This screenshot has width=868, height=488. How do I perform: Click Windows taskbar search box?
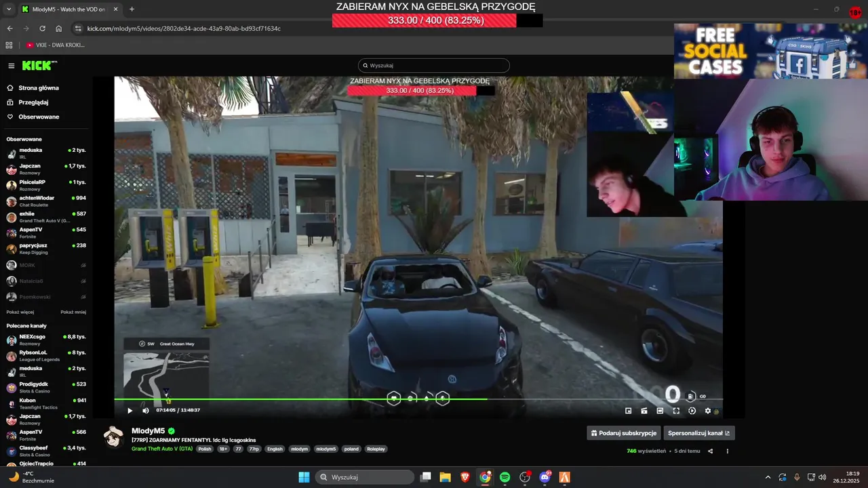coord(365,477)
